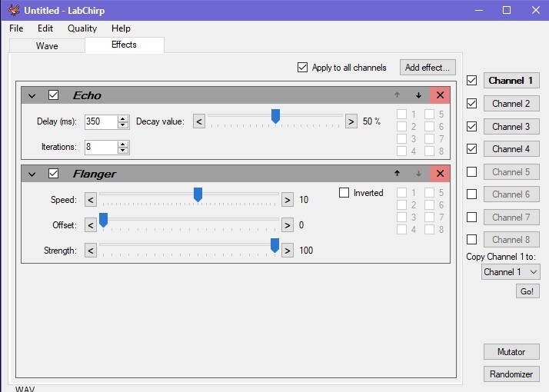Image resolution: width=549 pixels, height=392 pixels.
Task: Enable the Channel 7 checkbox
Action: tap(471, 217)
